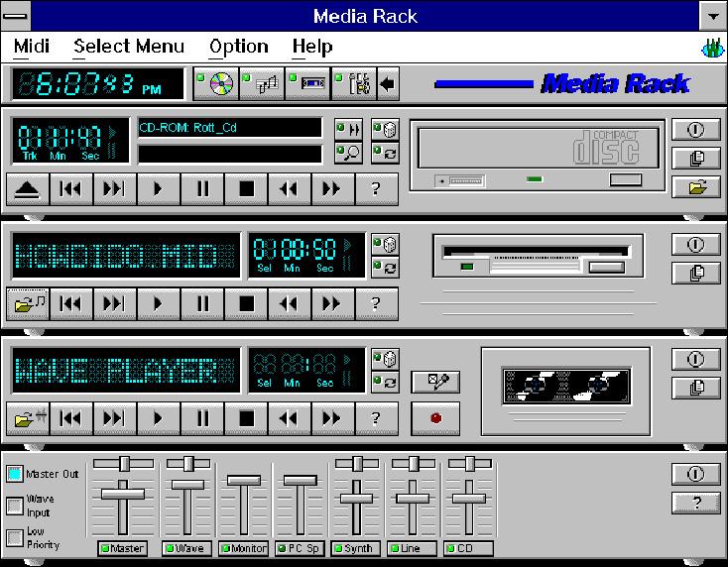Toggle MIDI random dice button
Viewport: 728px width, 567px height.
(385, 245)
